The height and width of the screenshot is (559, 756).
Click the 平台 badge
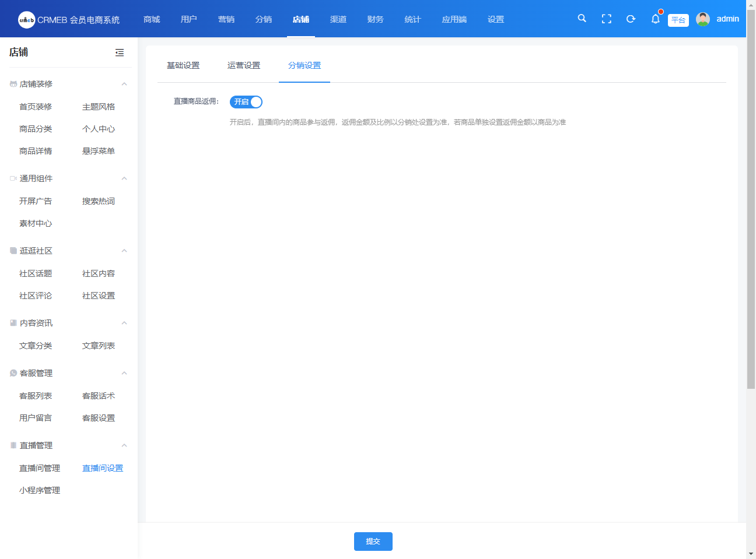678,20
